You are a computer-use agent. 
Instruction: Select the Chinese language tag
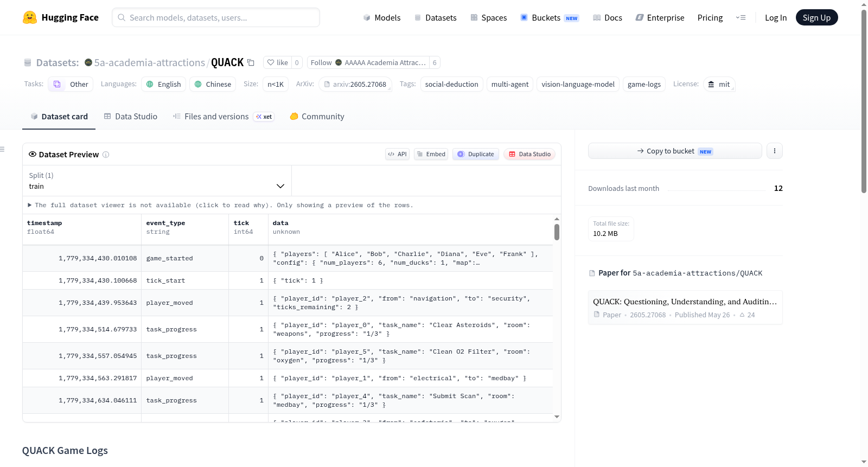pyautogui.click(x=213, y=84)
